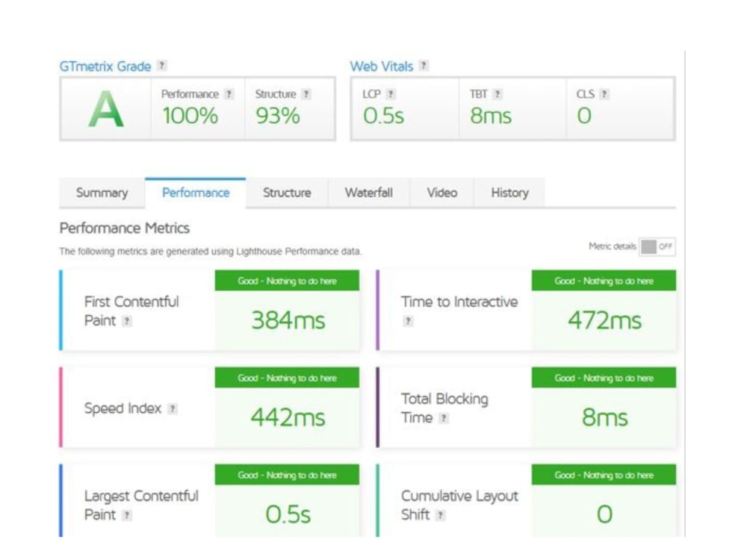Click the Good banner above 384ms
Screen dimensions: 747x560
pyautogui.click(x=288, y=281)
